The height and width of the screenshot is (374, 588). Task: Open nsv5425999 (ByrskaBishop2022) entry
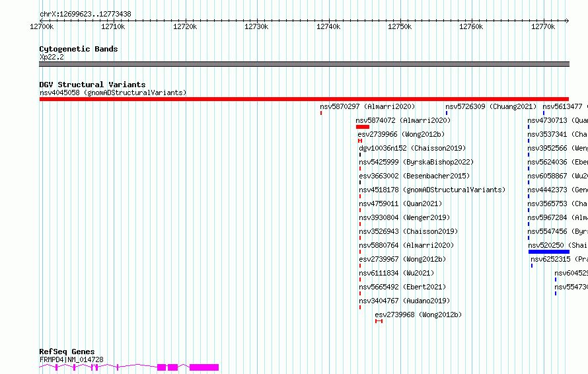point(416,162)
